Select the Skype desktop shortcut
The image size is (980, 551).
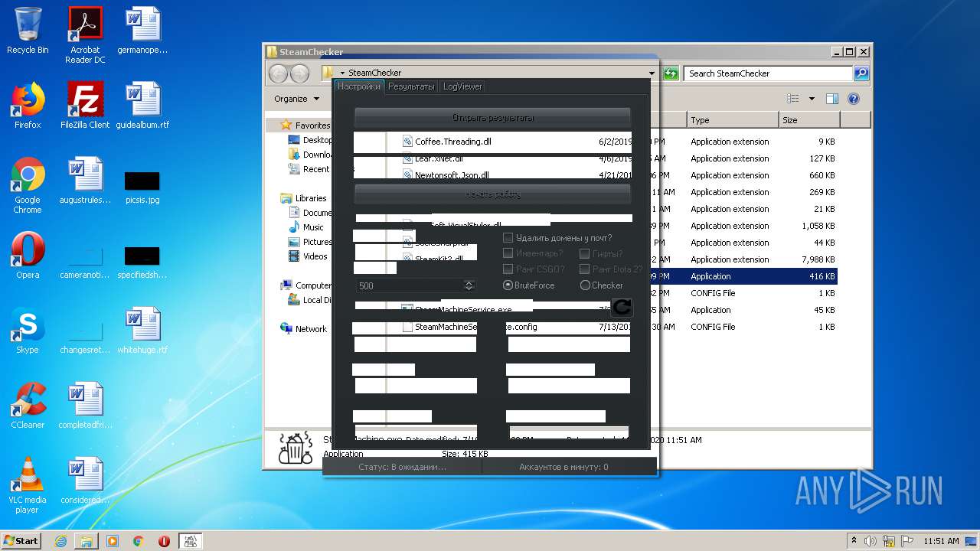28,331
